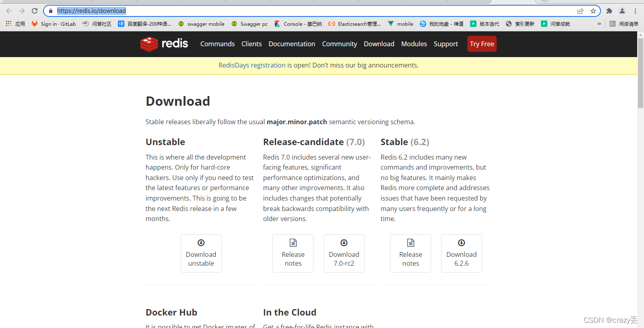Open the Modules nav item

pos(414,44)
